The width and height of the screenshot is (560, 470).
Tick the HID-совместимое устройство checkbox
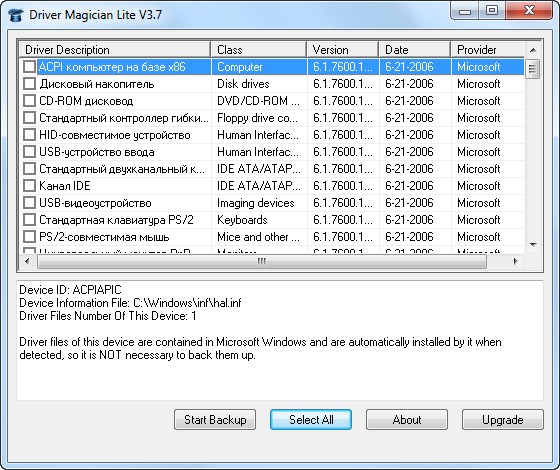point(29,135)
